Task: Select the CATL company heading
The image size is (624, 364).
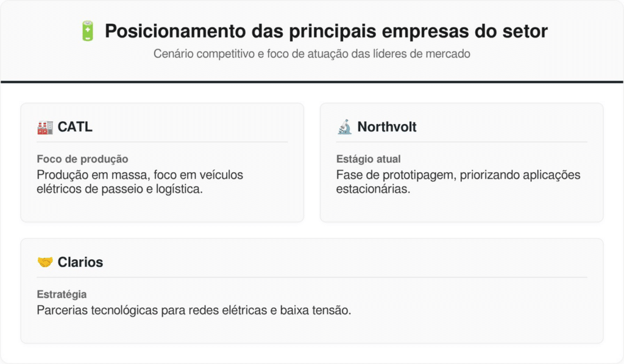Action: [x=75, y=127]
